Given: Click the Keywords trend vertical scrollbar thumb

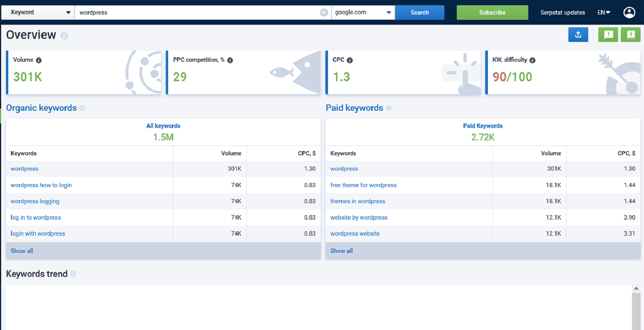Looking at the screenshot, I should tap(636, 311).
